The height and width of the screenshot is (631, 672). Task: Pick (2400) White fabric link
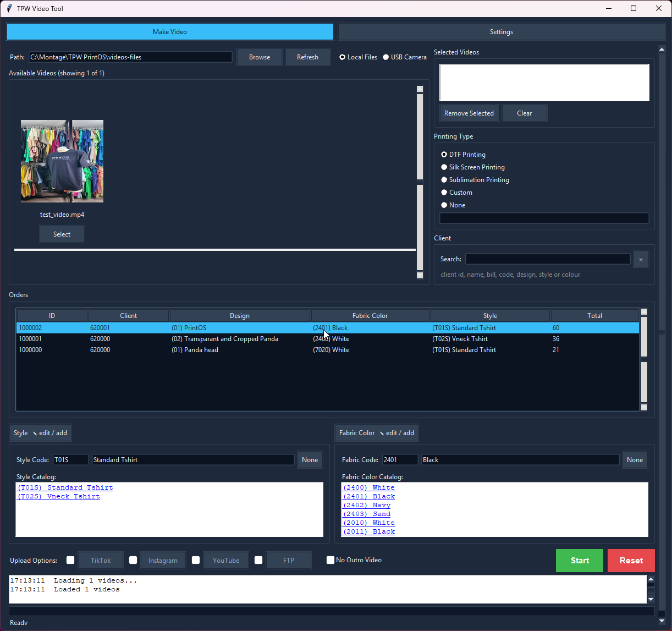[369, 487]
